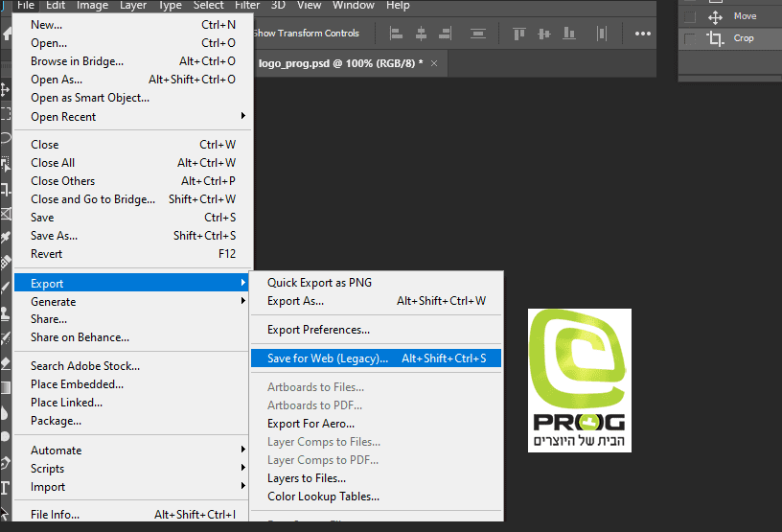Open the Image menu in the menu bar
Viewport: 782px width, 532px height.
tap(92, 6)
